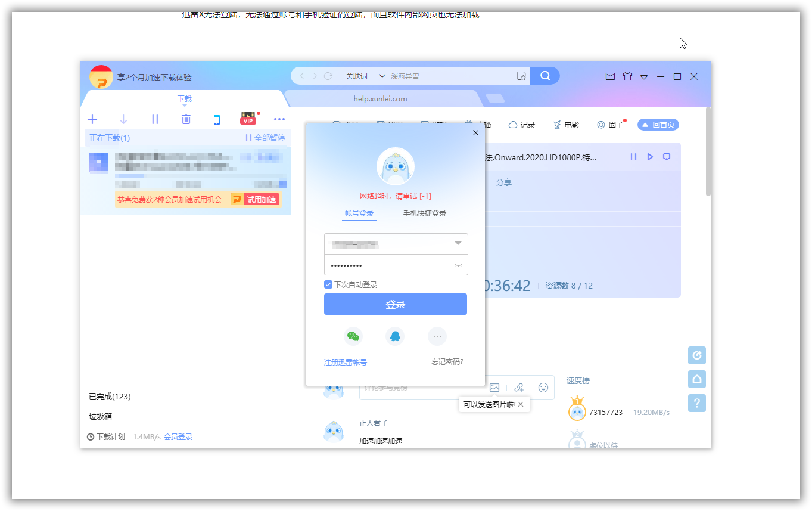Pause all downloads with 全部暂停
812x511 pixels.
pyautogui.click(x=266, y=138)
